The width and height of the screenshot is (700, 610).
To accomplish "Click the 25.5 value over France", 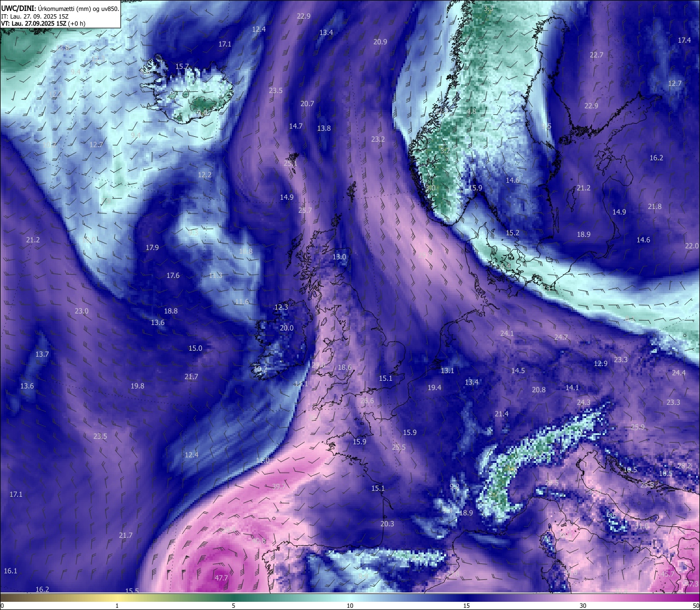I will (x=399, y=447).
